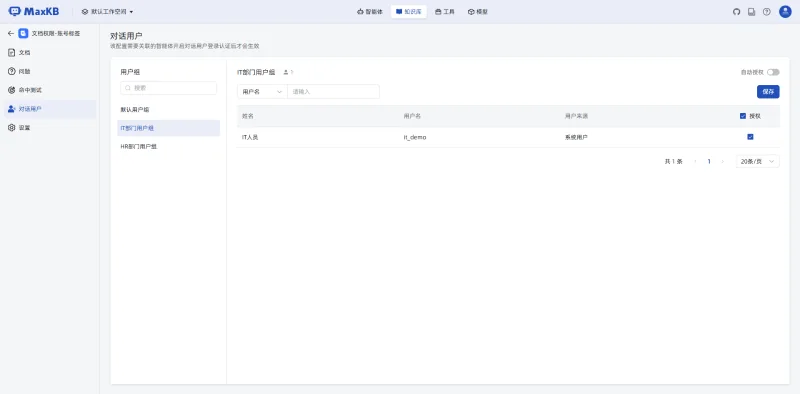The width and height of the screenshot is (800, 394).
Task: Open 命中测试 in the sidebar
Action: [49, 90]
